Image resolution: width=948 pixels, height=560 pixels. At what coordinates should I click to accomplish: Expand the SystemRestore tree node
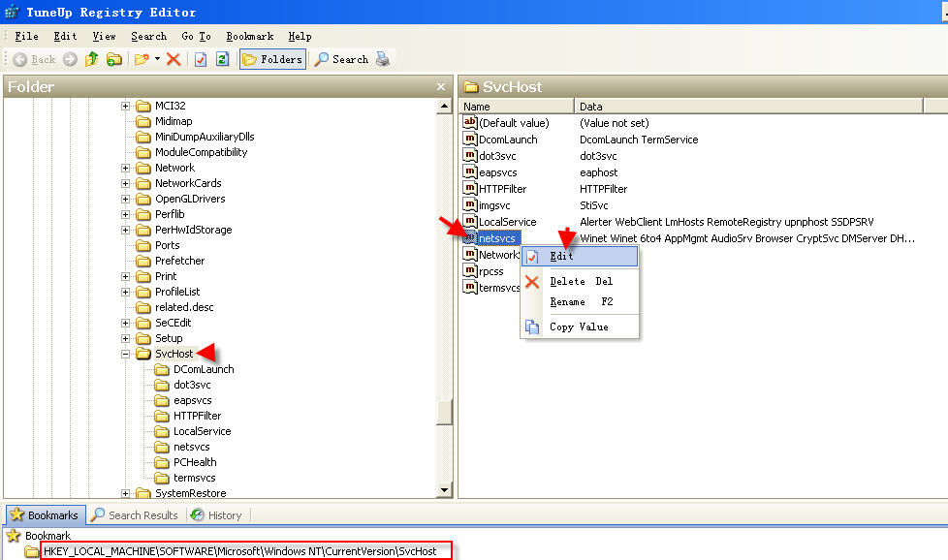[x=125, y=493]
